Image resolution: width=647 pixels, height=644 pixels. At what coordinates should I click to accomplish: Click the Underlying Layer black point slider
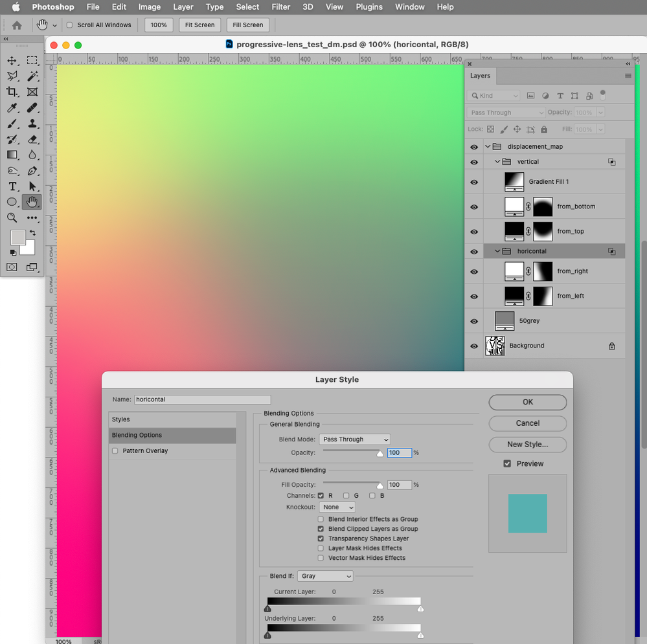[x=267, y=636]
